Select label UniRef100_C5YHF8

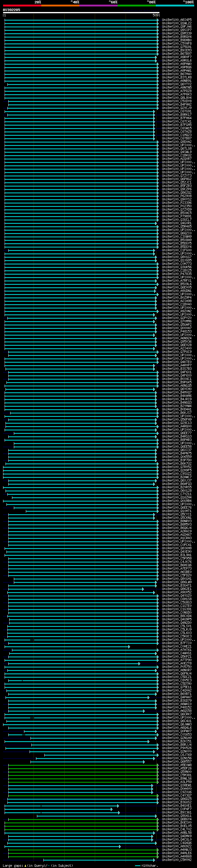[177, 43]
